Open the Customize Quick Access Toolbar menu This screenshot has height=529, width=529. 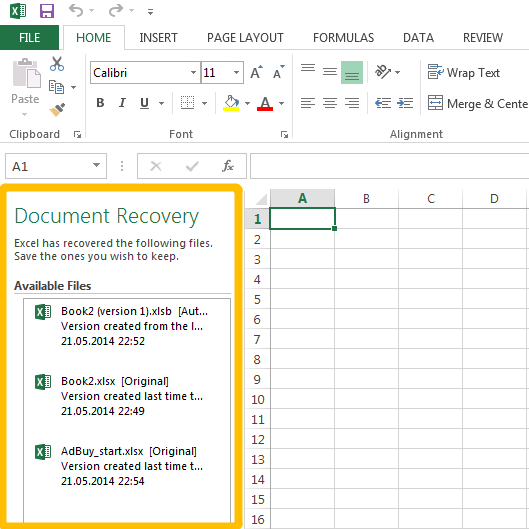coord(150,12)
